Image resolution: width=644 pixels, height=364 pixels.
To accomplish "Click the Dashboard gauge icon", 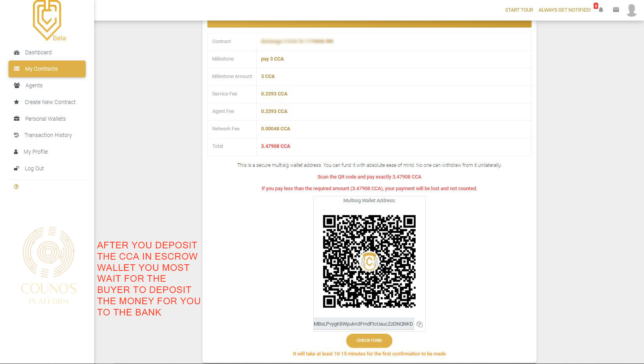I will click(x=17, y=52).
